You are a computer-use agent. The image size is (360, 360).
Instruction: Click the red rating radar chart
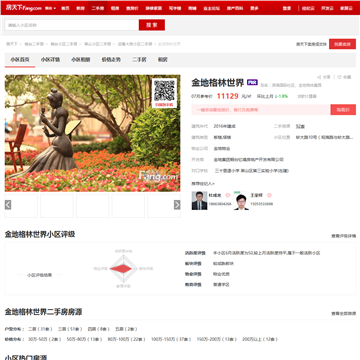coord(123,268)
